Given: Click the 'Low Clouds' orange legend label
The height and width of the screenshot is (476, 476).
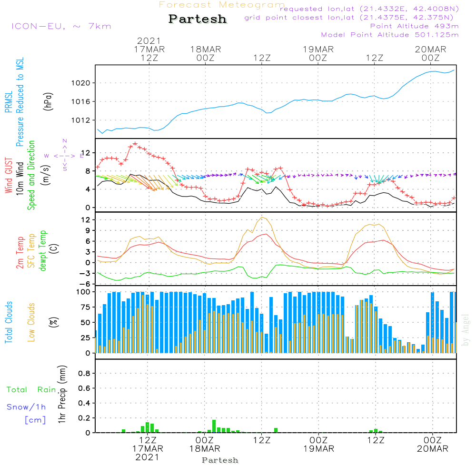Looking at the screenshot, I should click(x=31, y=322).
